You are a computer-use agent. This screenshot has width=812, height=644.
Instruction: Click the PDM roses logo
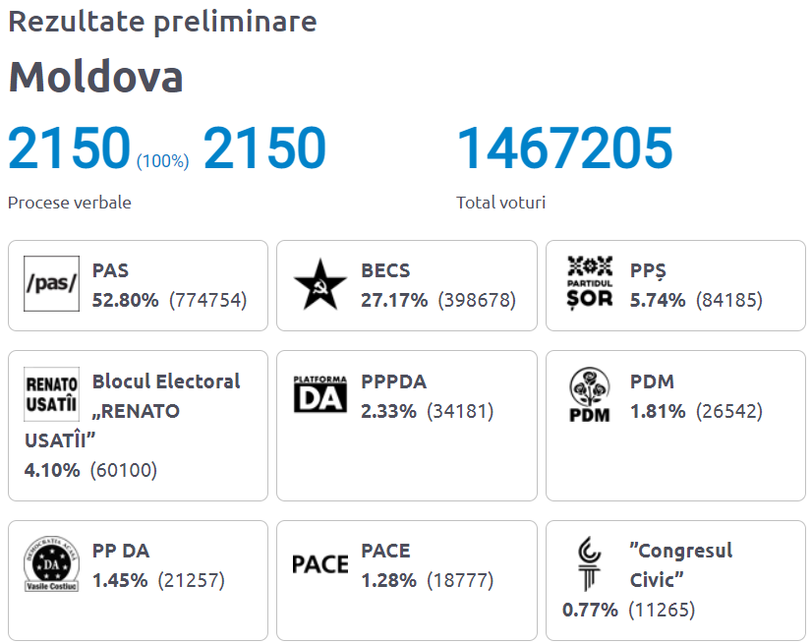[x=589, y=394]
